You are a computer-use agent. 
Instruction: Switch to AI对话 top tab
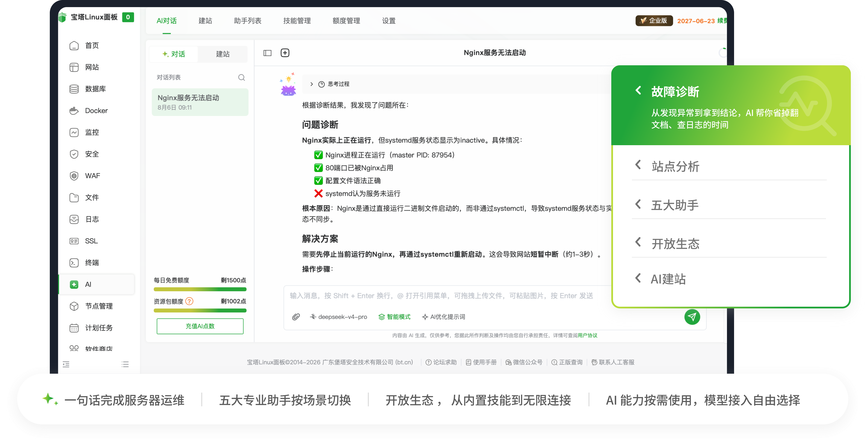167,21
